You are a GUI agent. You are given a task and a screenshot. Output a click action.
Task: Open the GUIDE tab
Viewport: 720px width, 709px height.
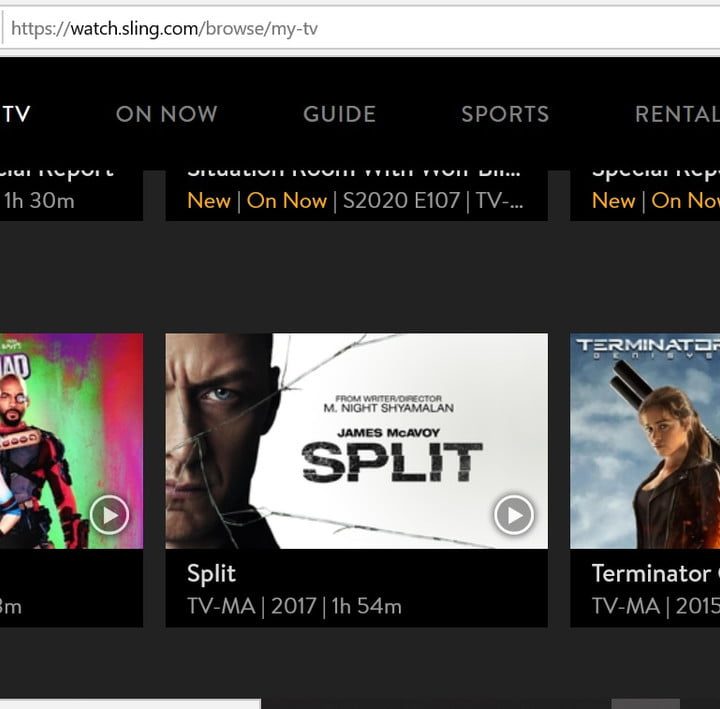tap(339, 114)
